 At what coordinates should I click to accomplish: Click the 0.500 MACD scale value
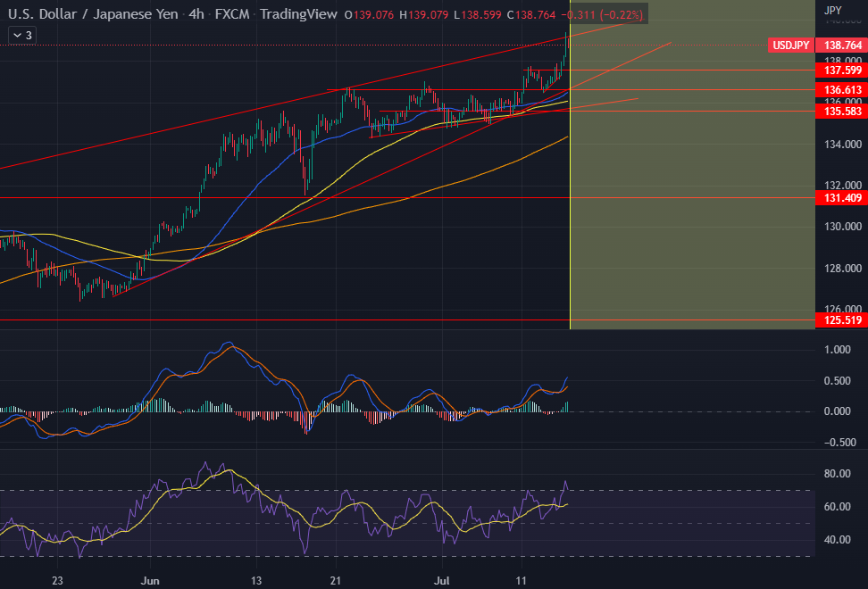[837, 380]
